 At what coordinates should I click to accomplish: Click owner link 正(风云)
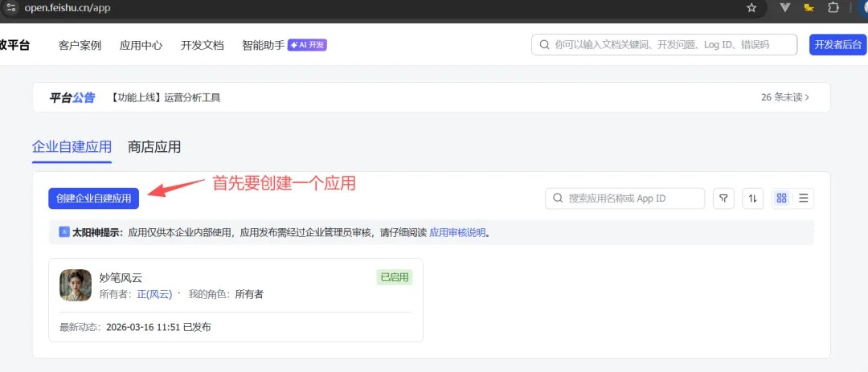point(154,294)
